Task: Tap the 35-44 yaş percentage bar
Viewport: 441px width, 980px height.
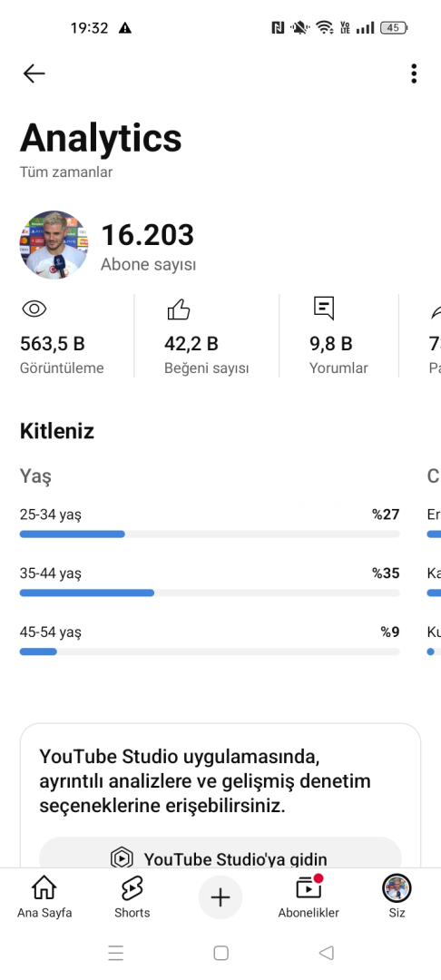Action: [x=210, y=593]
